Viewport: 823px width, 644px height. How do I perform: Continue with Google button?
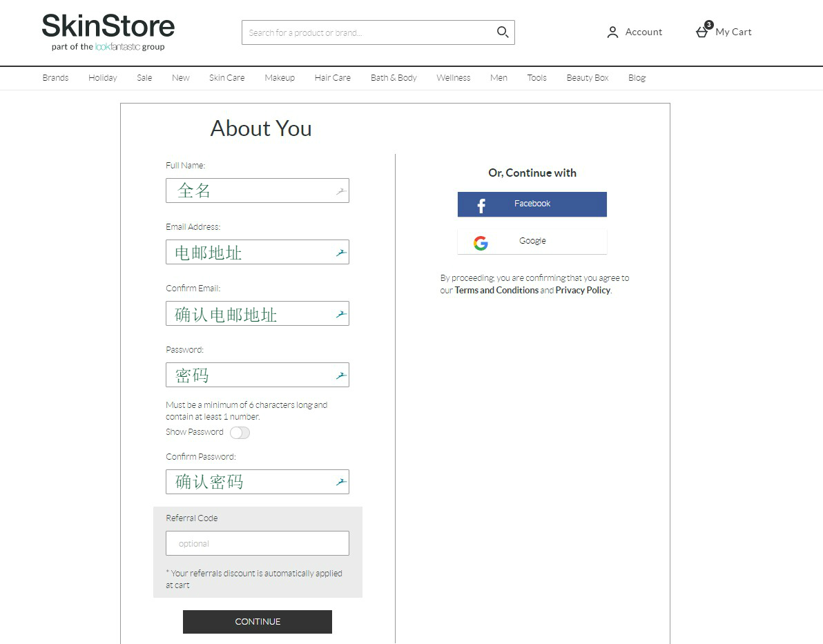point(532,242)
